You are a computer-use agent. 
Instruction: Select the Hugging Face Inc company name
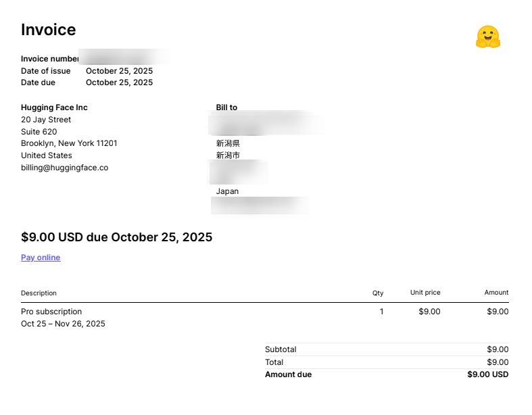tap(54, 107)
